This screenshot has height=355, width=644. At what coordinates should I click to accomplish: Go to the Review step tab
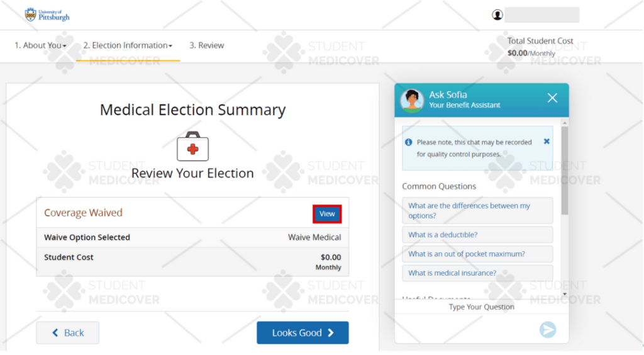[x=206, y=45]
